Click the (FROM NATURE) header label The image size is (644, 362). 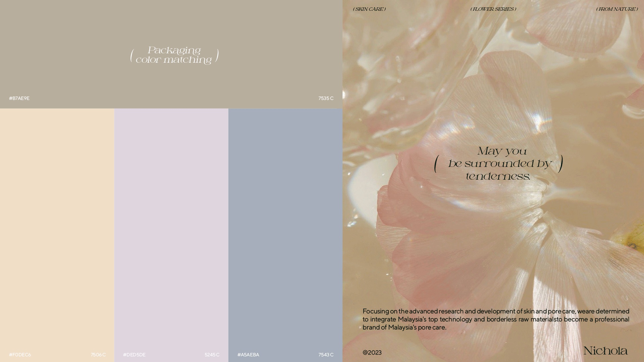click(x=617, y=9)
